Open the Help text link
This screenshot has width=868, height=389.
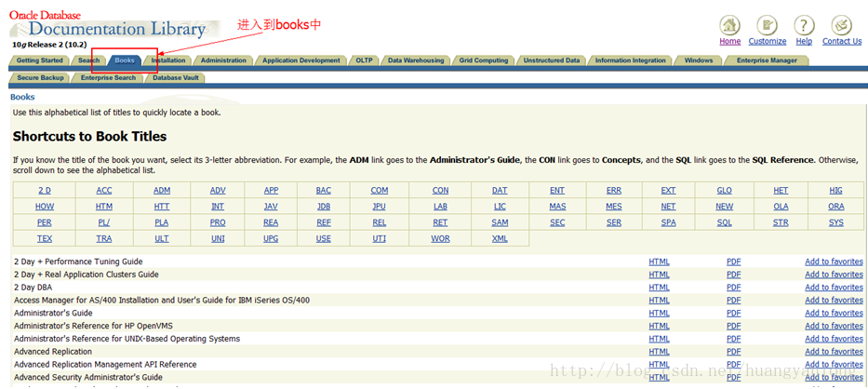(804, 41)
